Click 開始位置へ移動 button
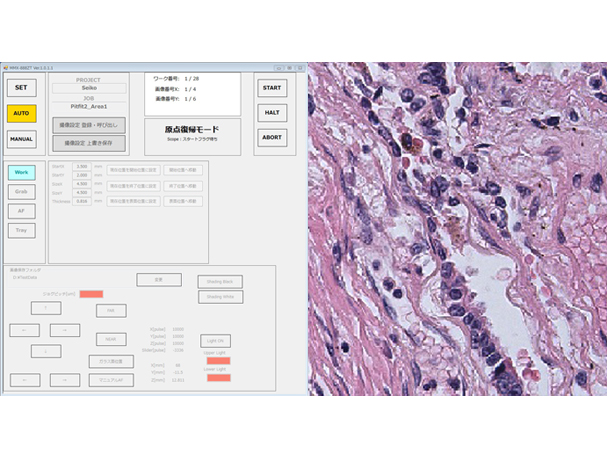 pyautogui.click(x=183, y=170)
